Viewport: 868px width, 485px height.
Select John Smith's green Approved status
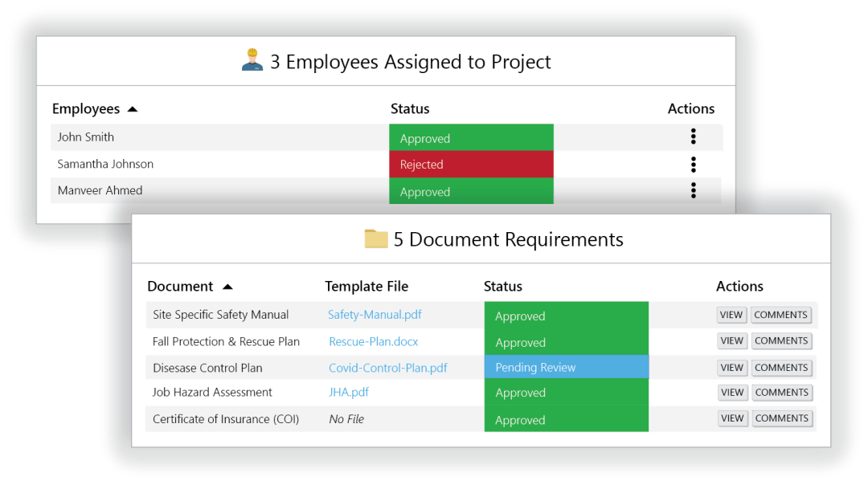point(471,138)
